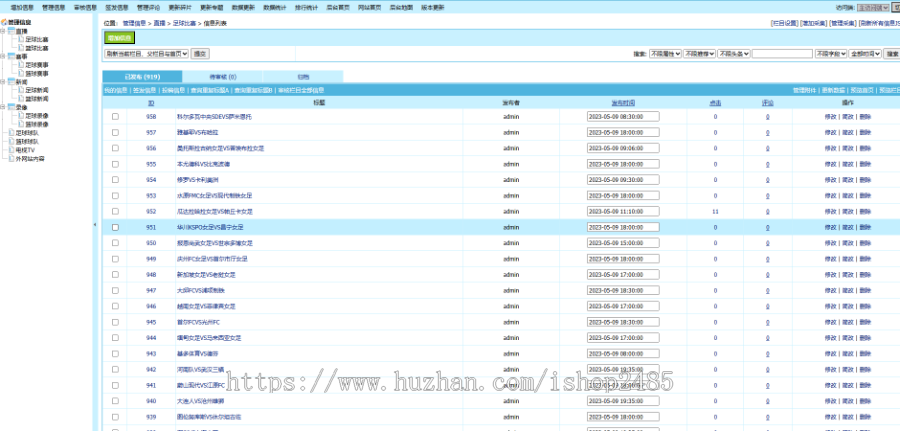
Task: Collapse the left sidebar with the arrow handle
Action: coord(95,225)
